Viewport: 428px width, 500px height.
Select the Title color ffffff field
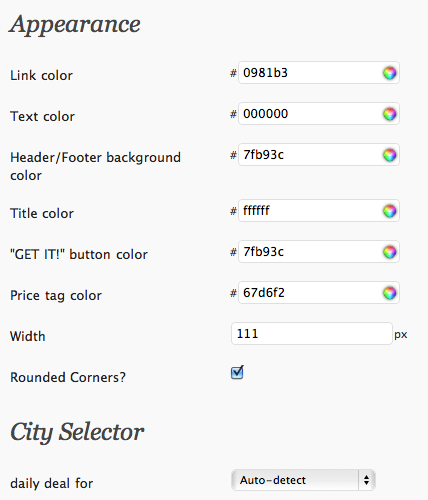(x=319, y=211)
